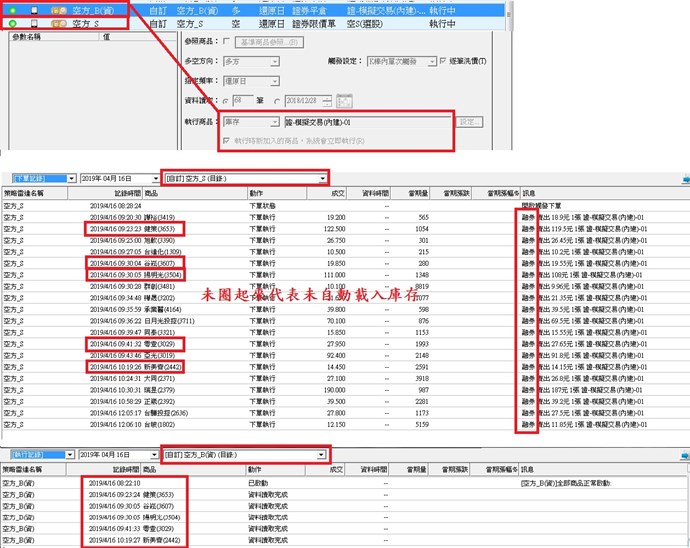Click the printer icon beside the 執行記錄 log

tap(684, 454)
